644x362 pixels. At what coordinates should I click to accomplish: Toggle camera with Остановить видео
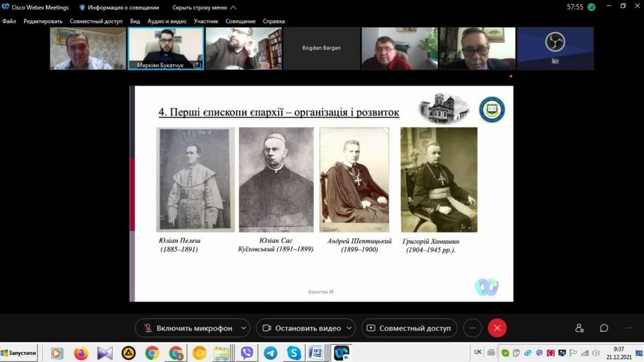(x=301, y=328)
